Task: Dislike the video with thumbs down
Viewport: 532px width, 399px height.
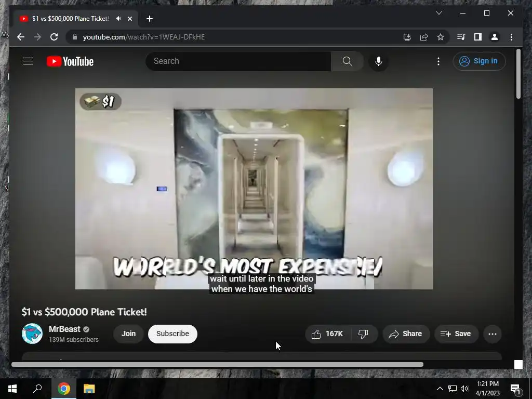Action: [x=363, y=334]
